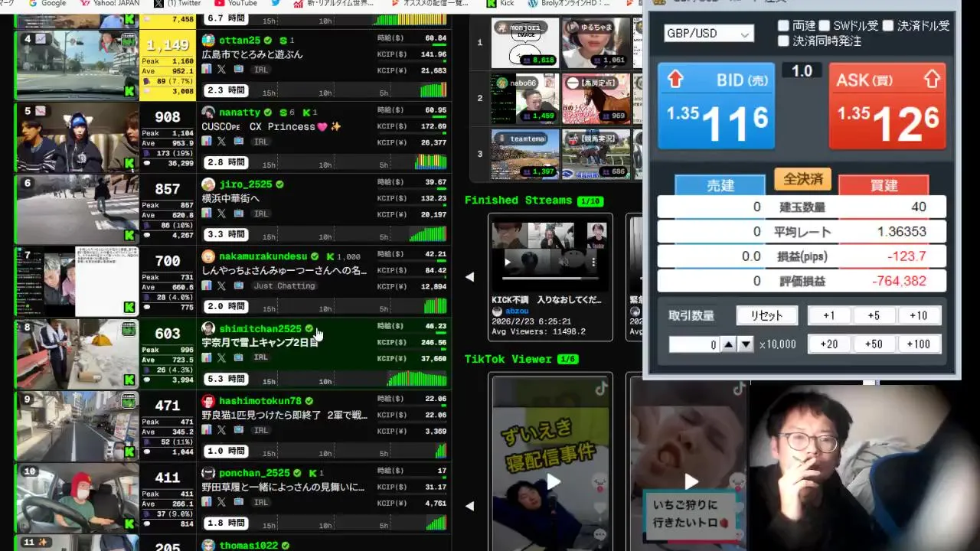Open the nabo66 stream thumbnail
The image size is (980, 551).
(525, 98)
